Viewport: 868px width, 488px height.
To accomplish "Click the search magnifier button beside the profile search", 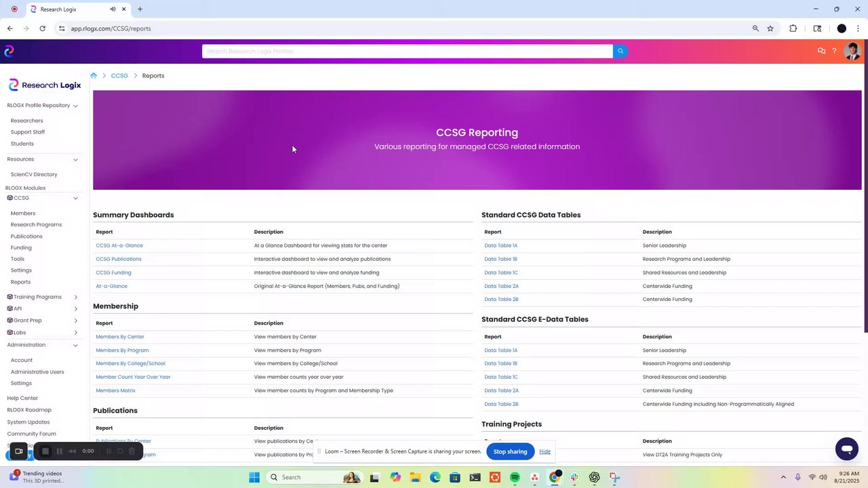I will pyautogui.click(x=620, y=52).
